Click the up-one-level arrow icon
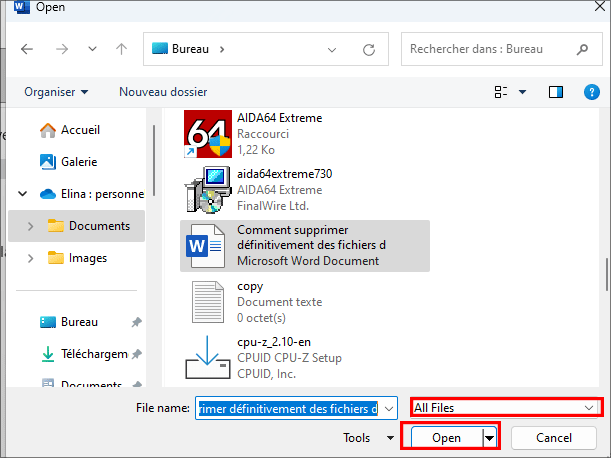Image resolution: width=611 pixels, height=458 pixels. point(121,48)
